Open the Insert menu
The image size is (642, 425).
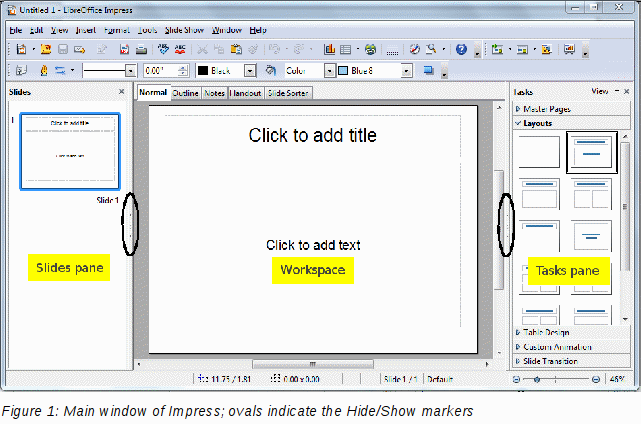click(x=86, y=30)
